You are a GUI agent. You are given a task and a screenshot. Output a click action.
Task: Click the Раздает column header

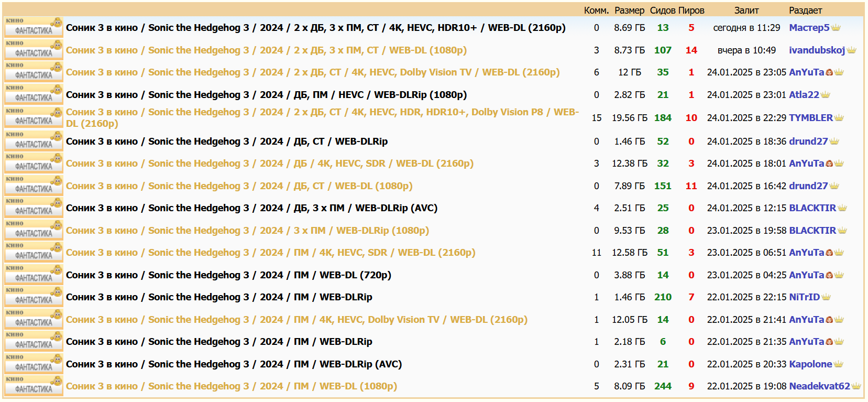pyautogui.click(x=805, y=10)
